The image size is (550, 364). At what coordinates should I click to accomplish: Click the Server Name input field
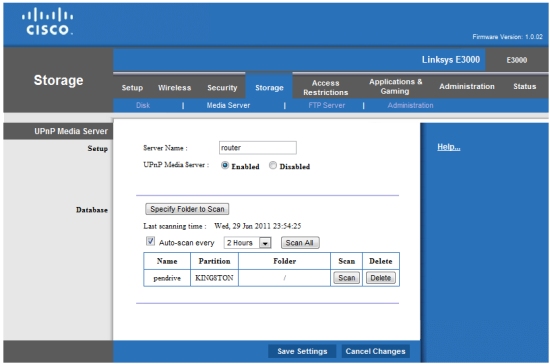tap(258, 148)
